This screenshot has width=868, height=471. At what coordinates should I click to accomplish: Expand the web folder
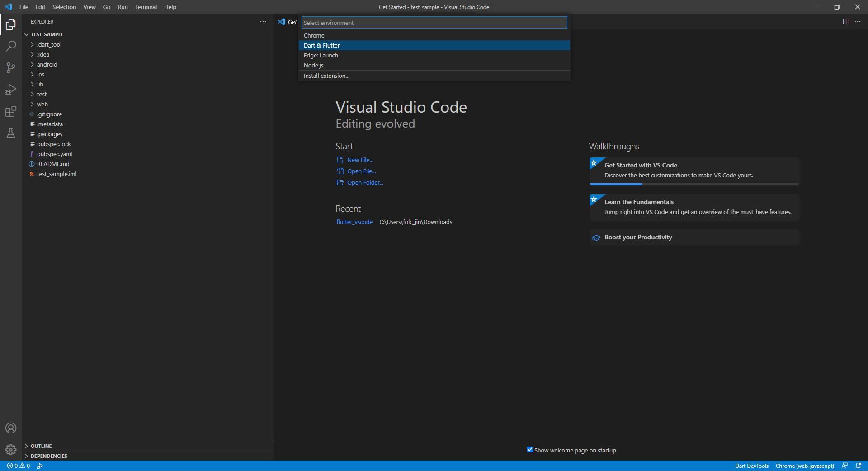click(32, 104)
